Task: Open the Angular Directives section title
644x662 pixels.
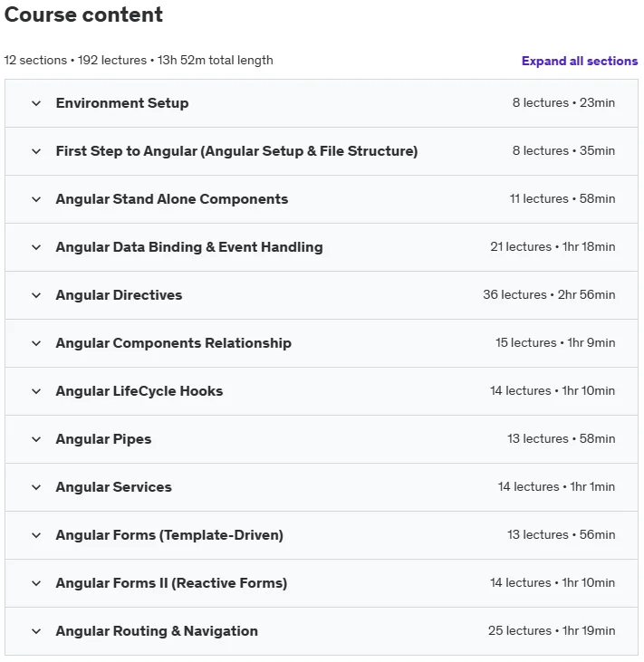Action: 119,295
